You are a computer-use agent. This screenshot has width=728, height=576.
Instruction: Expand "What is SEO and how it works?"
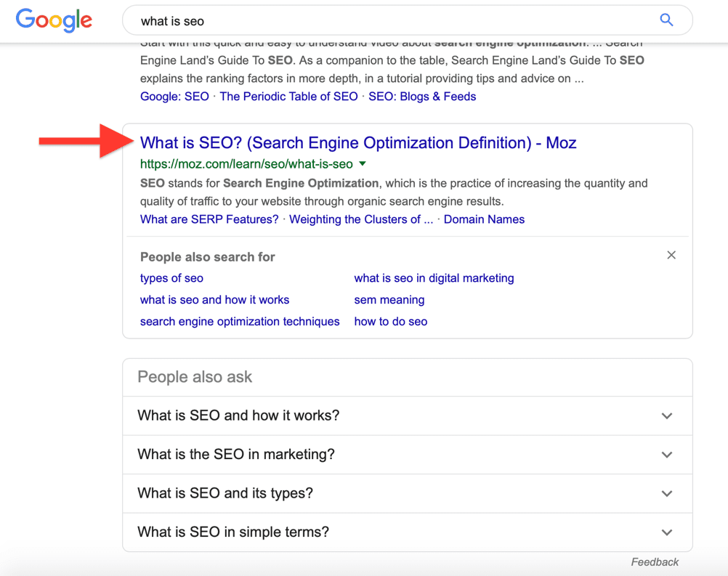[666, 415]
